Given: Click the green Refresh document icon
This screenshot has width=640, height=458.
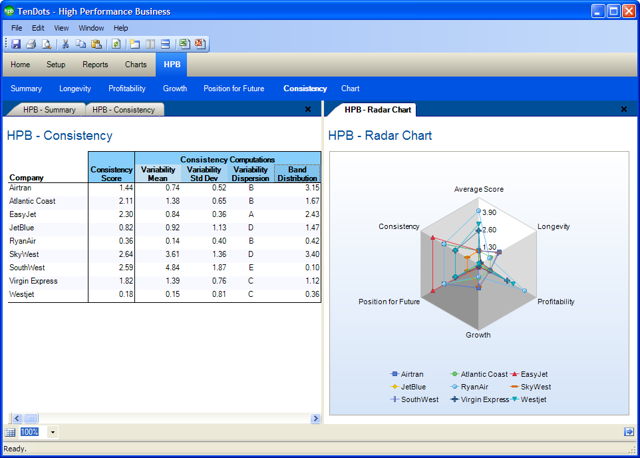Looking at the screenshot, I should pyautogui.click(x=116, y=44).
